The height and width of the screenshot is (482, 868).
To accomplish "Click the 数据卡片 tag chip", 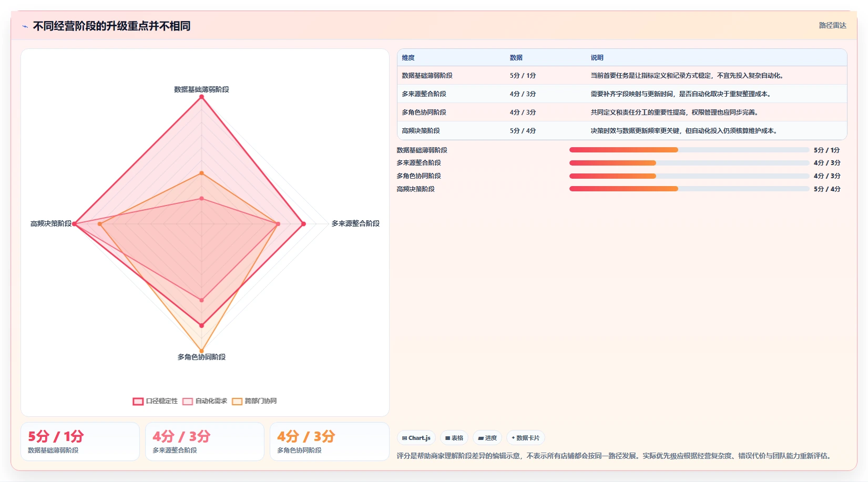I will pyautogui.click(x=525, y=438).
